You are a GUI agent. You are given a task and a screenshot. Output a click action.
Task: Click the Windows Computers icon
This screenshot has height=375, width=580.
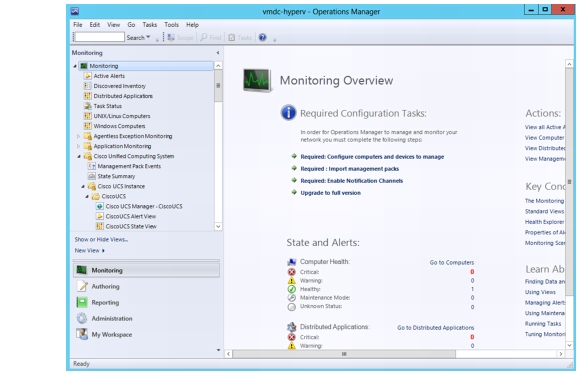[88, 126]
